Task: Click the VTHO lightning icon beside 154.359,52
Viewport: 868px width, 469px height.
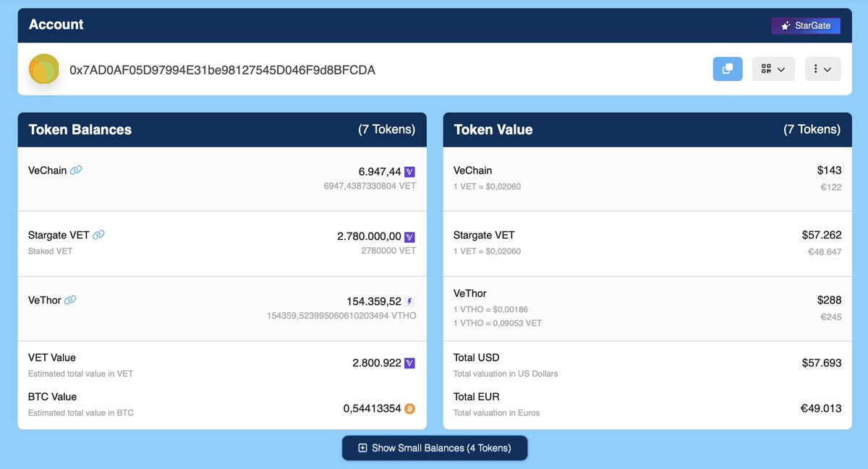Action: pos(410,301)
